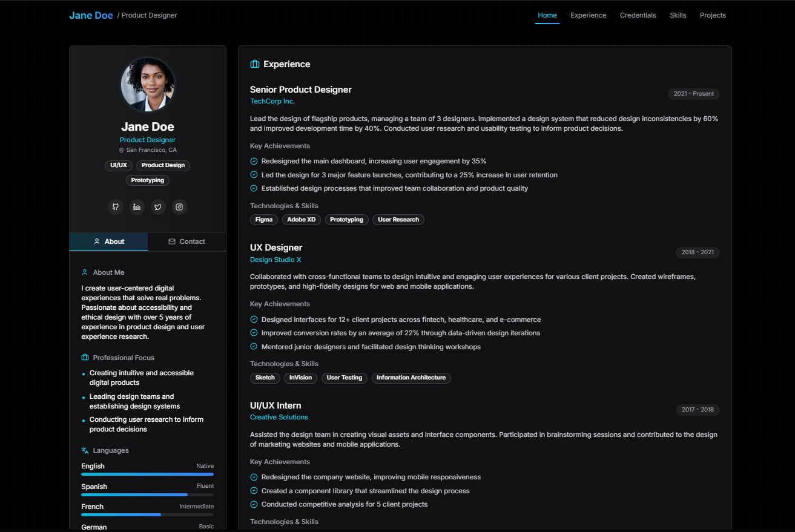The width and height of the screenshot is (795, 532).
Task: Click the About Me person icon
Action: tap(85, 272)
